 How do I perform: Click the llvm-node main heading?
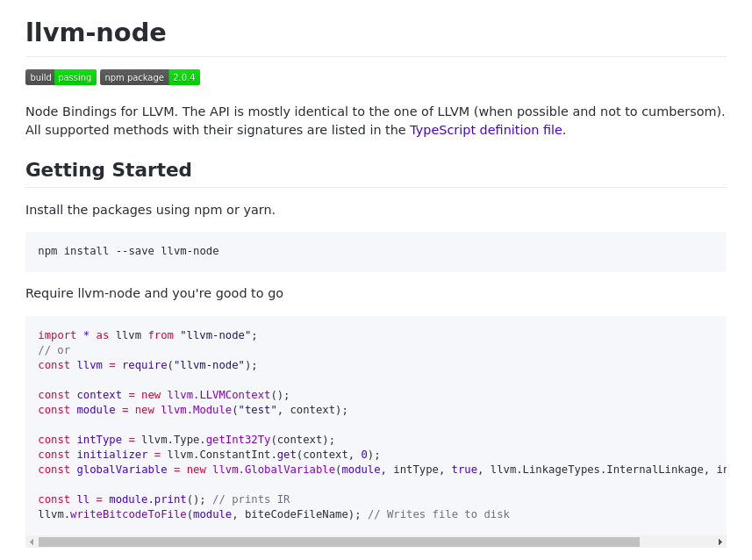point(96,32)
